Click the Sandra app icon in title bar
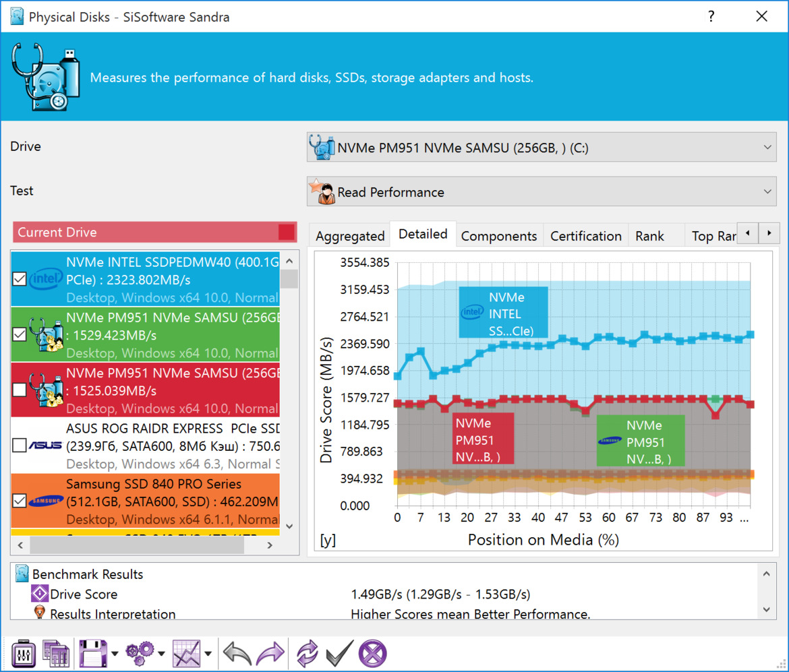Screen dimensions: 789x672 point(17,17)
